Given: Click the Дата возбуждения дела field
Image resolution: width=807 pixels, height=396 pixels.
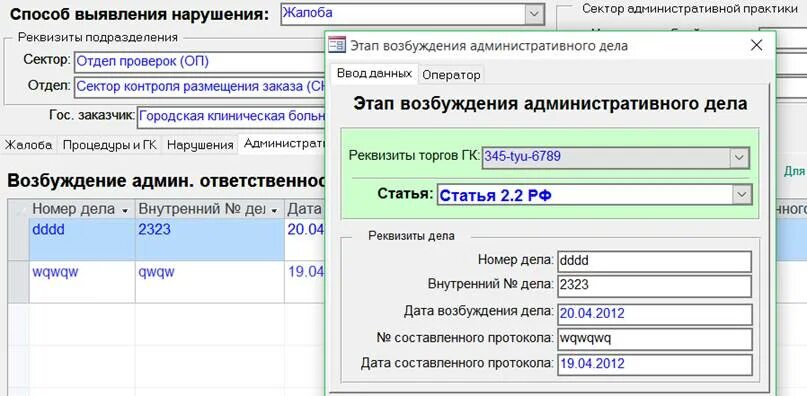Looking at the screenshot, I should click(x=655, y=314).
